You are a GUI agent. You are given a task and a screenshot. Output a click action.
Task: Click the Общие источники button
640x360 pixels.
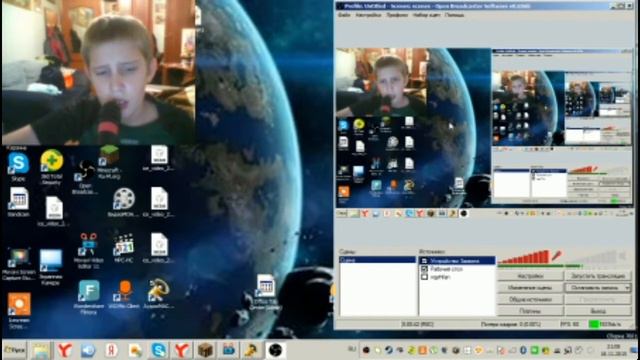click(530, 299)
